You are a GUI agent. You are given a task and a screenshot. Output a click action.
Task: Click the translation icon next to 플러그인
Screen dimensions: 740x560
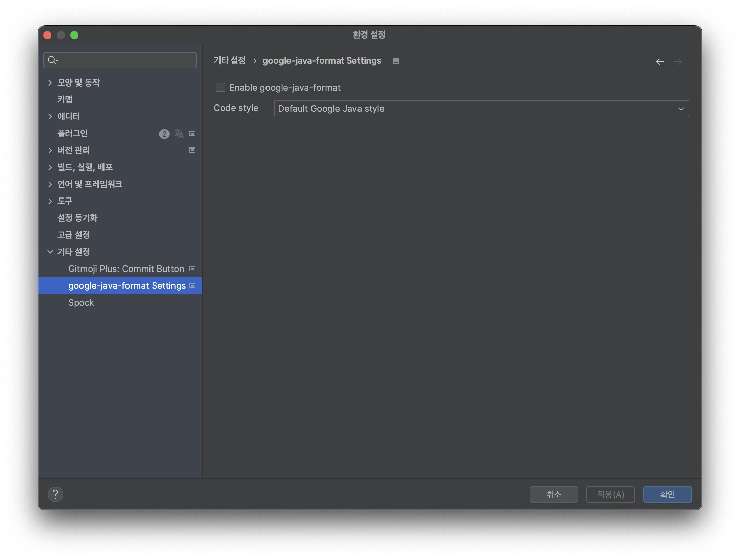tap(179, 134)
